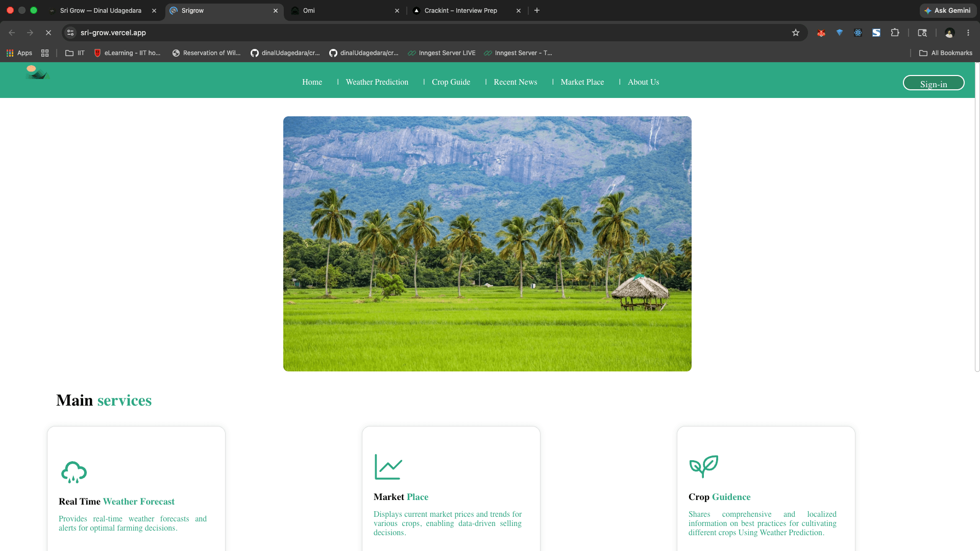The width and height of the screenshot is (980, 551).
Task: Click the Market Place description text
Action: [448, 523]
